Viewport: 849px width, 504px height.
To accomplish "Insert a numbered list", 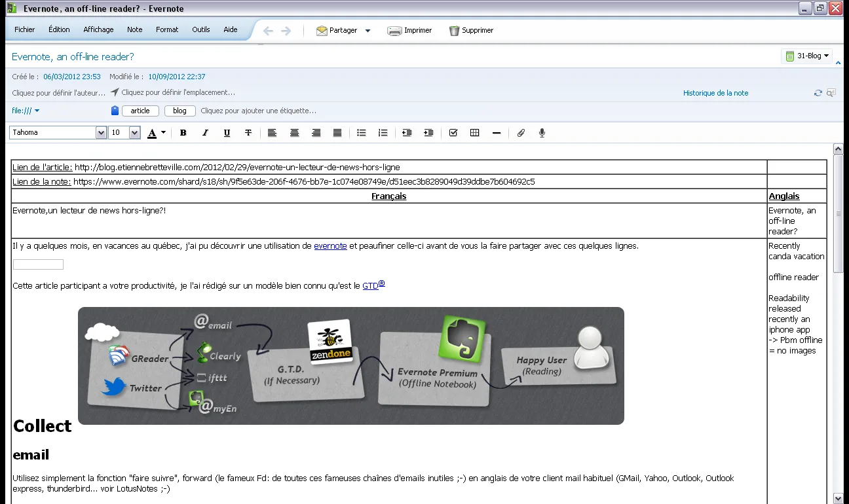I will click(x=383, y=133).
